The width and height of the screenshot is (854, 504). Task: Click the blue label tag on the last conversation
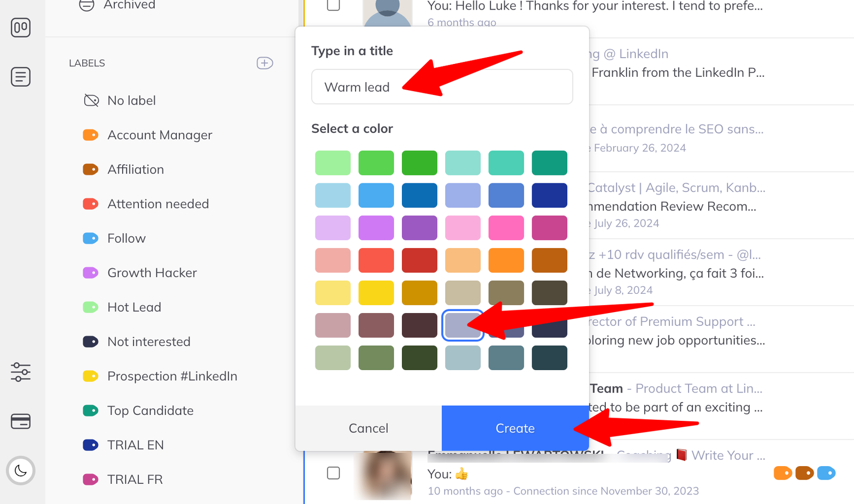[x=826, y=473]
